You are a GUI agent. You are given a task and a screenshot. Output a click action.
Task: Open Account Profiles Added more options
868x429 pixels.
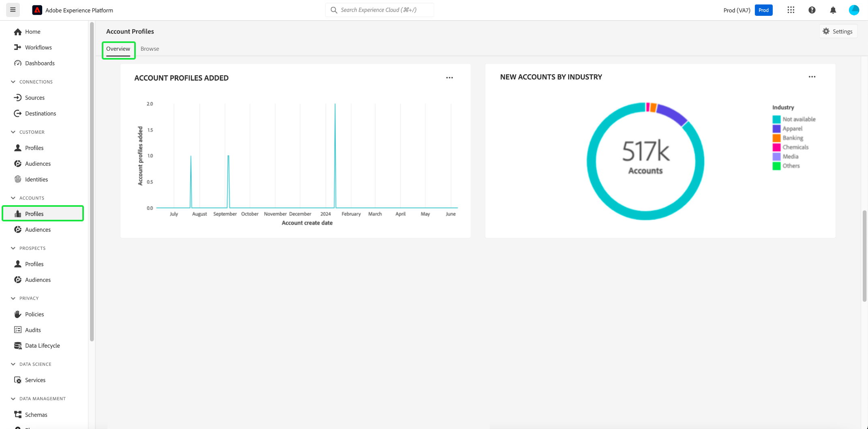[x=449, y=78]
